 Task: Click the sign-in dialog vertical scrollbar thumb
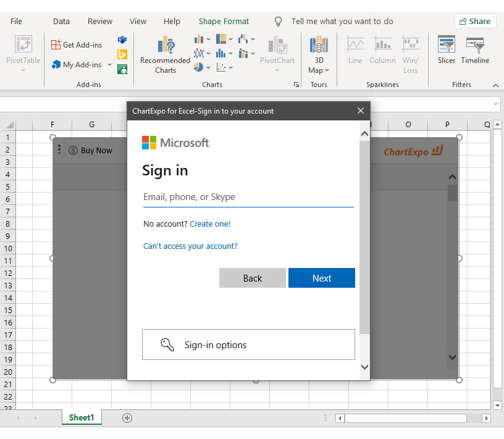click(x=364, y=237)
